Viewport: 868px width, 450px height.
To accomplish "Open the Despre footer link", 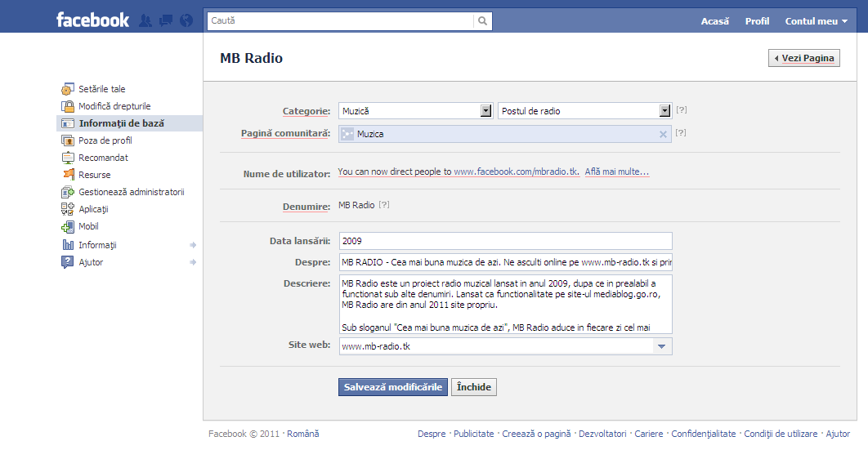I will [x=432, y=434].
